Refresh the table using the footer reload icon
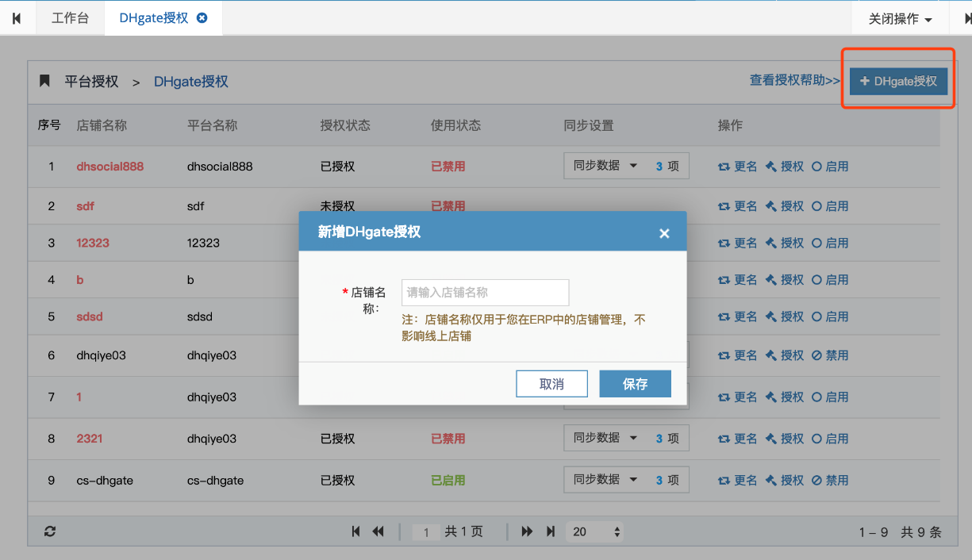 pyautogui.click(x=50, y=531)
